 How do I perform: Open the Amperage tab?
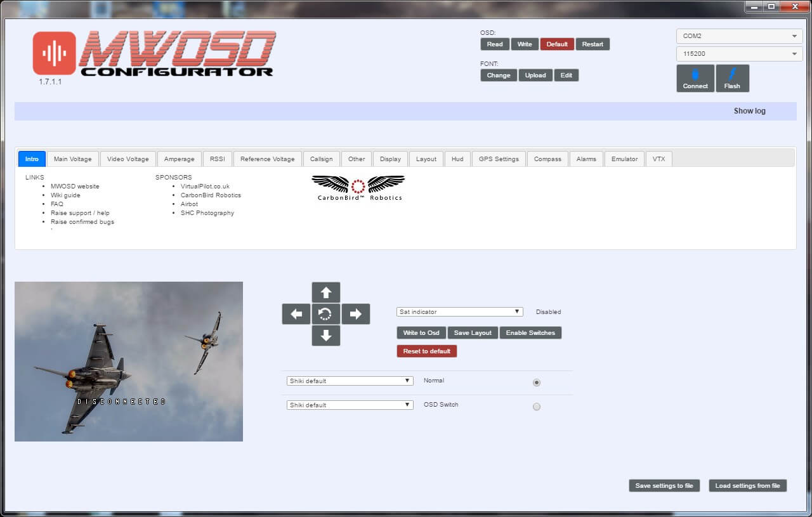[180, 159]
